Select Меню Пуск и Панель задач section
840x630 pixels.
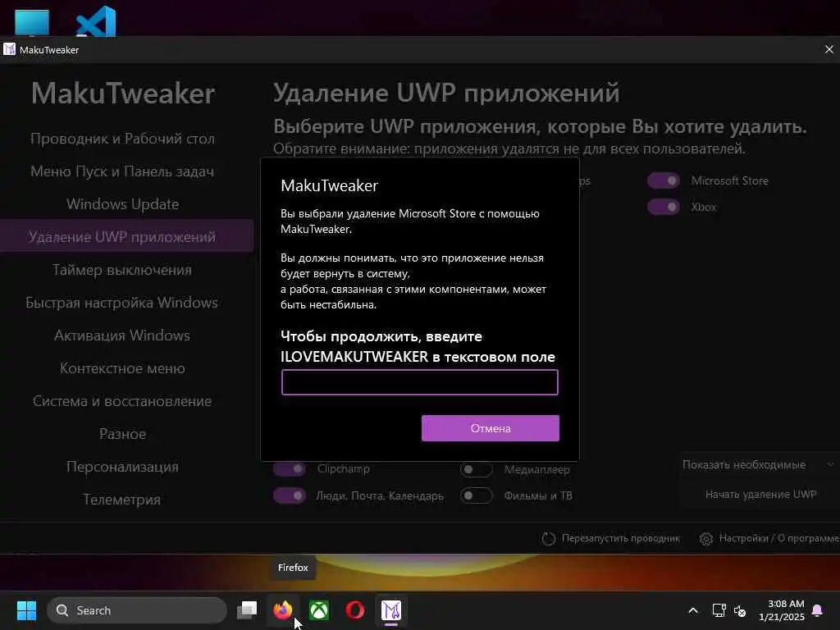pos(122,171)
